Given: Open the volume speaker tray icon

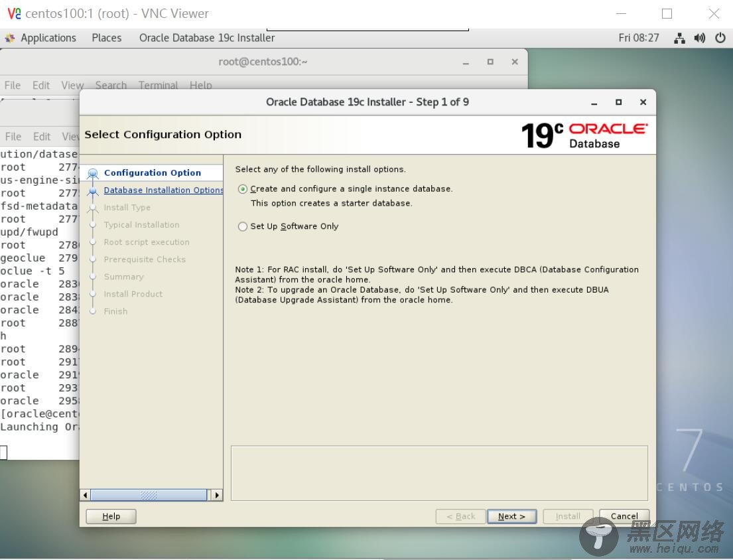Looking at the screenshot, I should click(699, 38).
